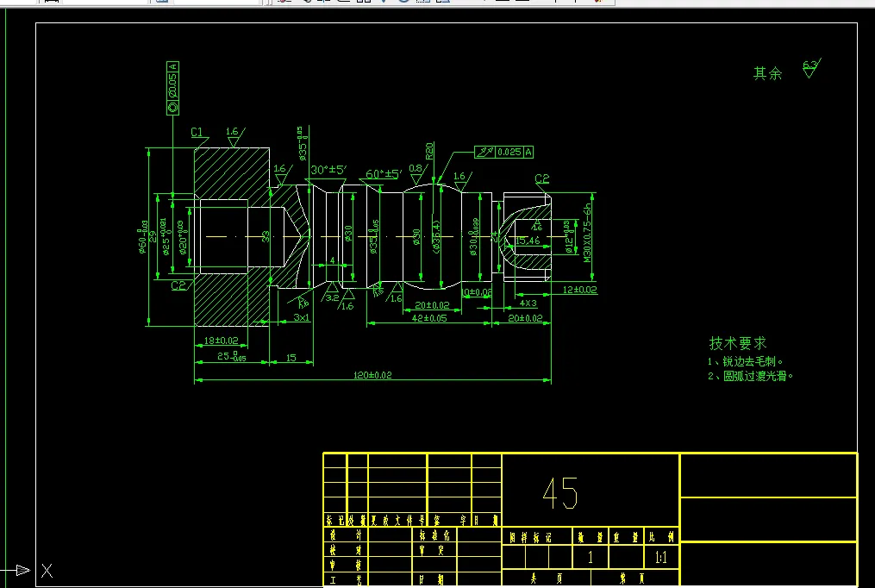Select the 技术要求 heading text

[738, 342]
